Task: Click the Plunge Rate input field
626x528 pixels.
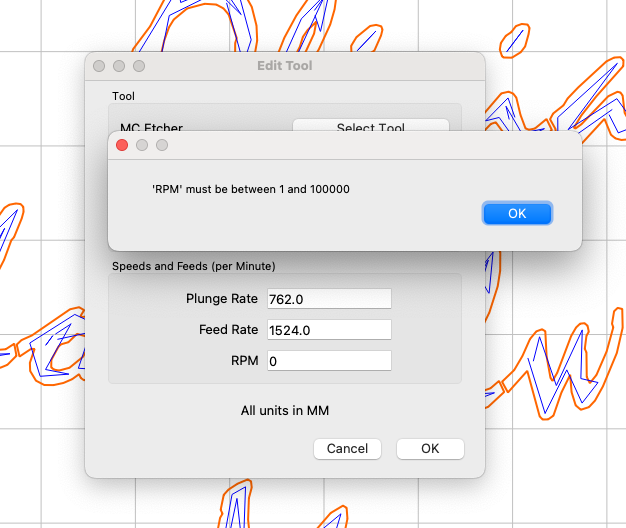Action: point(329,299)
